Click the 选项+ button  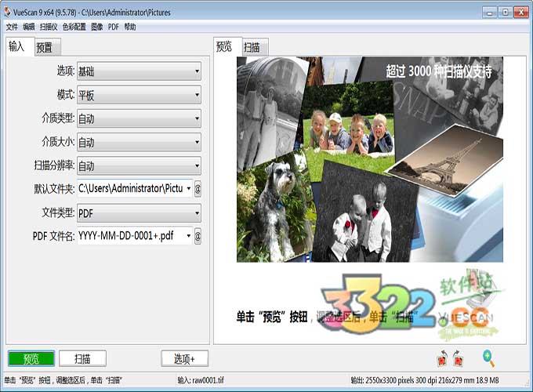pyautogui.click(x=184, y=358)
